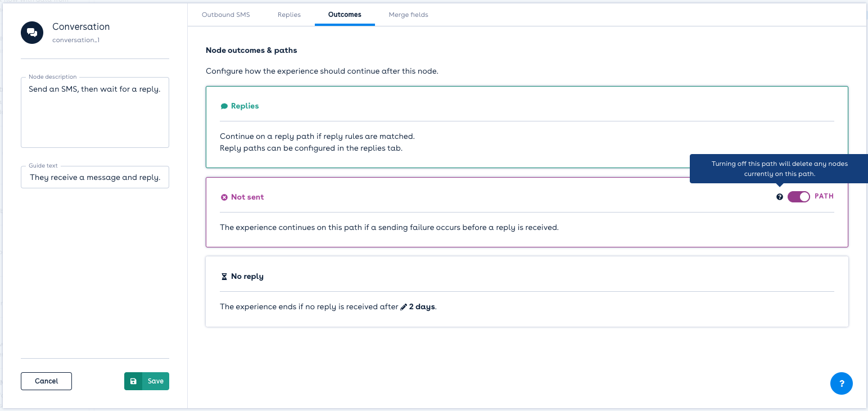
Task: Click the floppy disk save icon
Action: (133, 381)
